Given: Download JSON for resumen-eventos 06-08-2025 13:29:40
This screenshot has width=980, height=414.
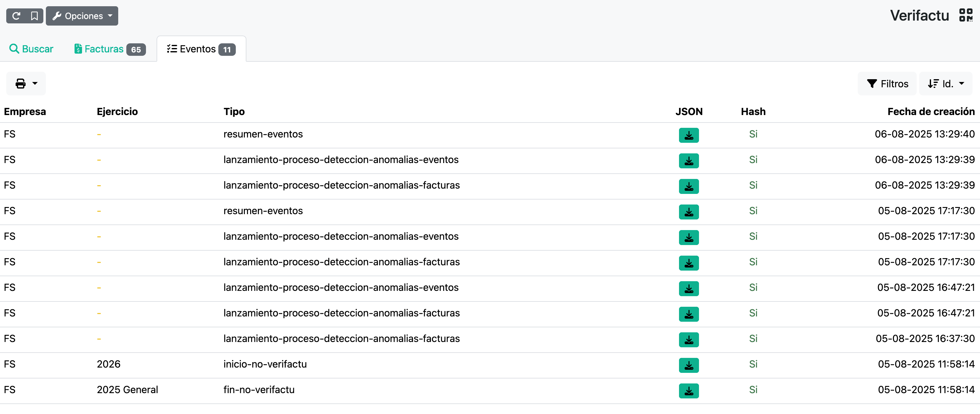Looking at the screenshot, I should pyautogui.click(x=689, y=135).
